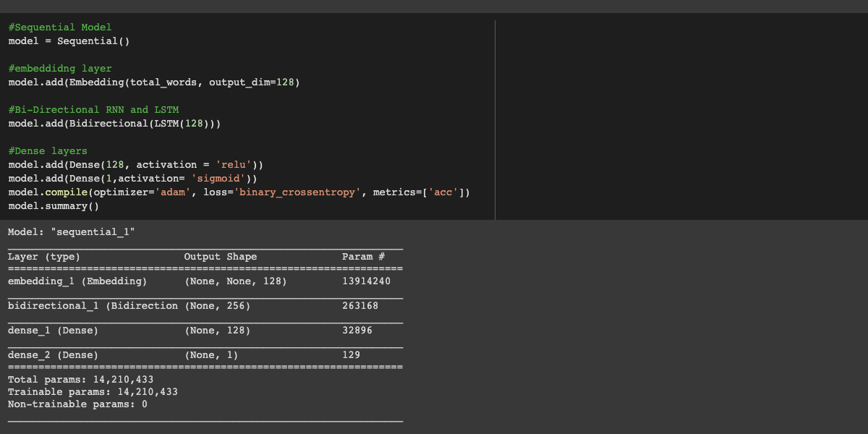Click the 'embedding_1 (Embedding)' summary row
This screenshot has height=434, width=868.
pyautogui.click(x=77, y=281)
